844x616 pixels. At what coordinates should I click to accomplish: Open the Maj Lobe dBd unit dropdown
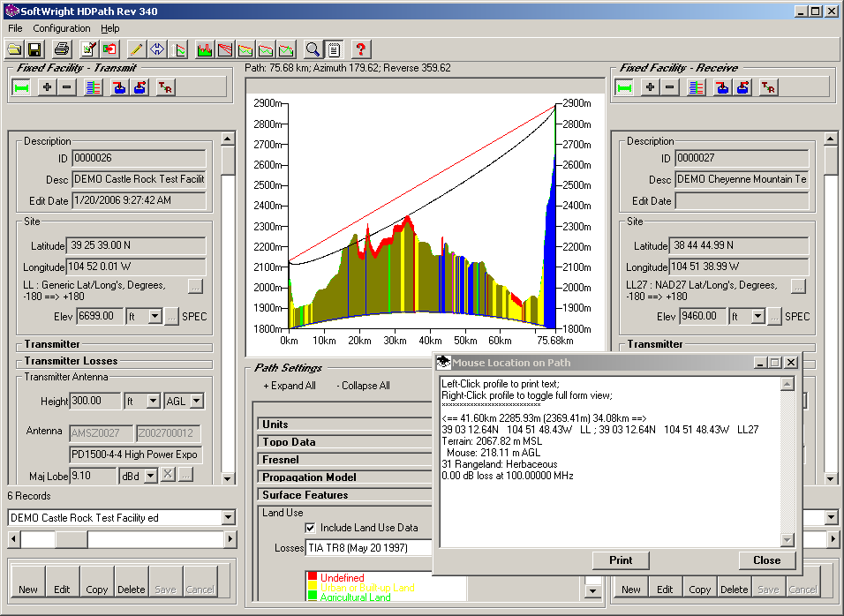point(151,476)
